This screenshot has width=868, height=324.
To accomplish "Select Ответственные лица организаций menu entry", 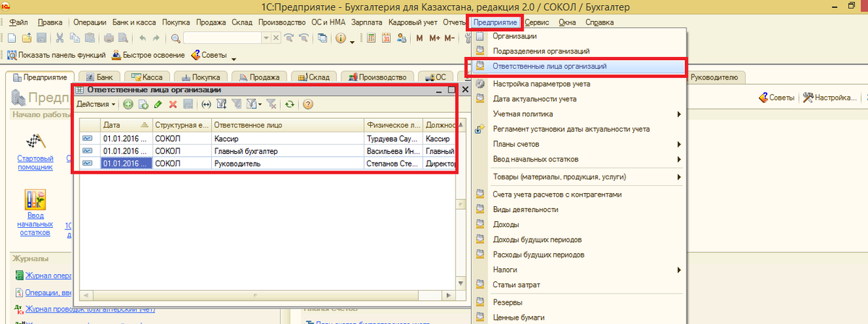I will click(578, 67).
